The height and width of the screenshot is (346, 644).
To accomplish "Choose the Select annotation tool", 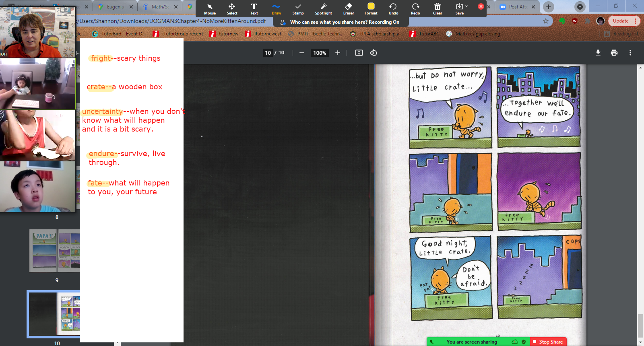I will point(232,8).
